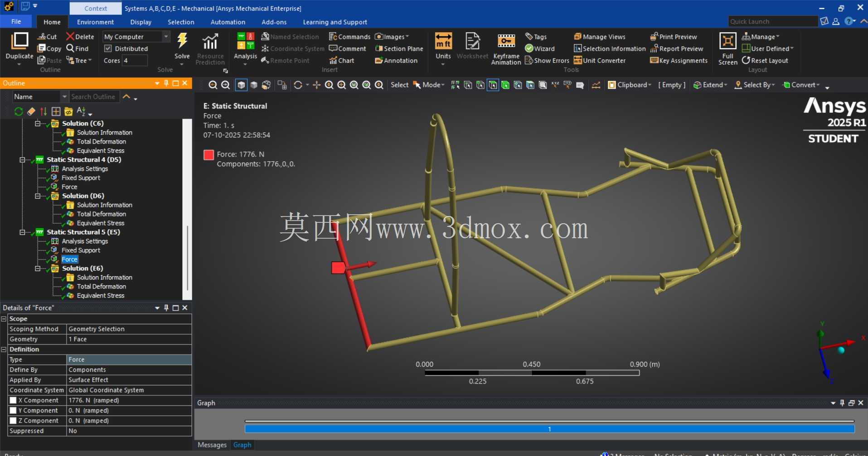
Task: Switch to the Automation ribbon tab
Action: (x=228, y=22)
